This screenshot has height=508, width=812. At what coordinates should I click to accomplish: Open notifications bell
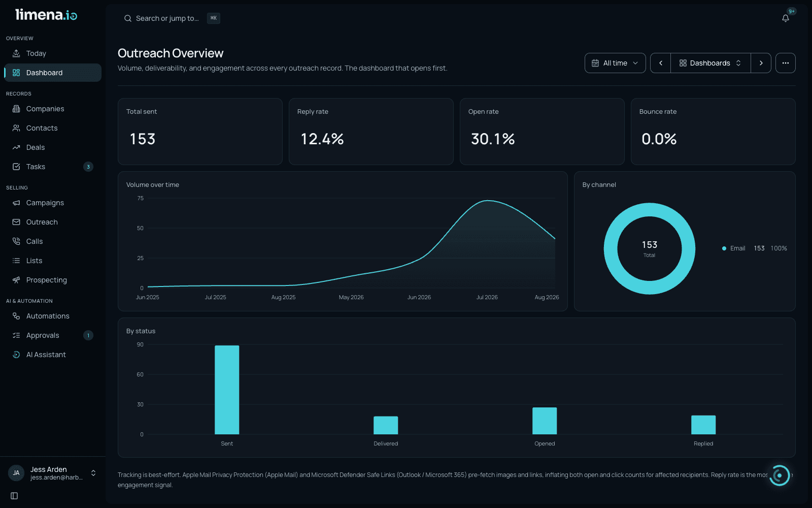pyautogui.click(x=786, y=18)
